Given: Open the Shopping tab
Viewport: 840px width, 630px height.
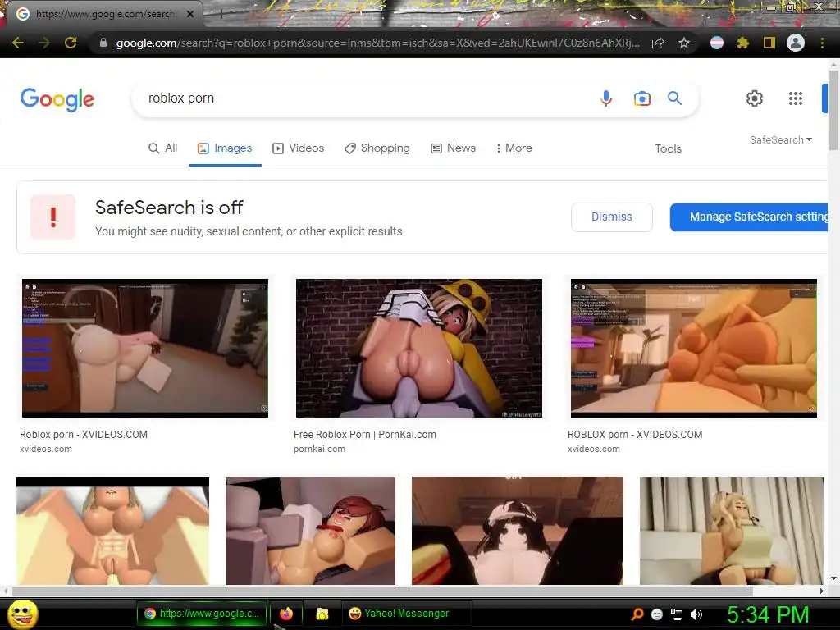Looking at the screenshot, I should (377, 148).
